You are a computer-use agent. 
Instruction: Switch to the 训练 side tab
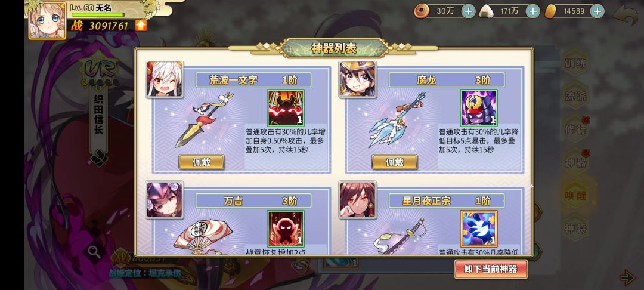[575, 64]
